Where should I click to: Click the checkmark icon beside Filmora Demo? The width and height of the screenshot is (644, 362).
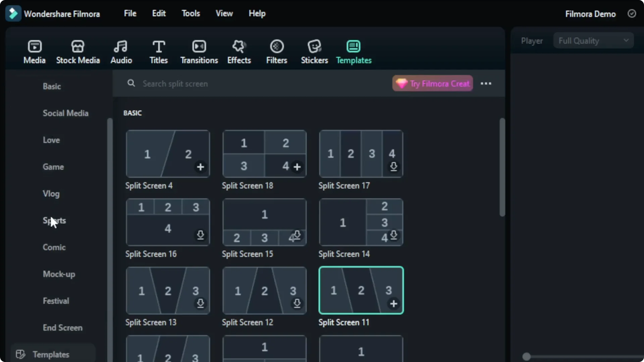coord(632,13)
